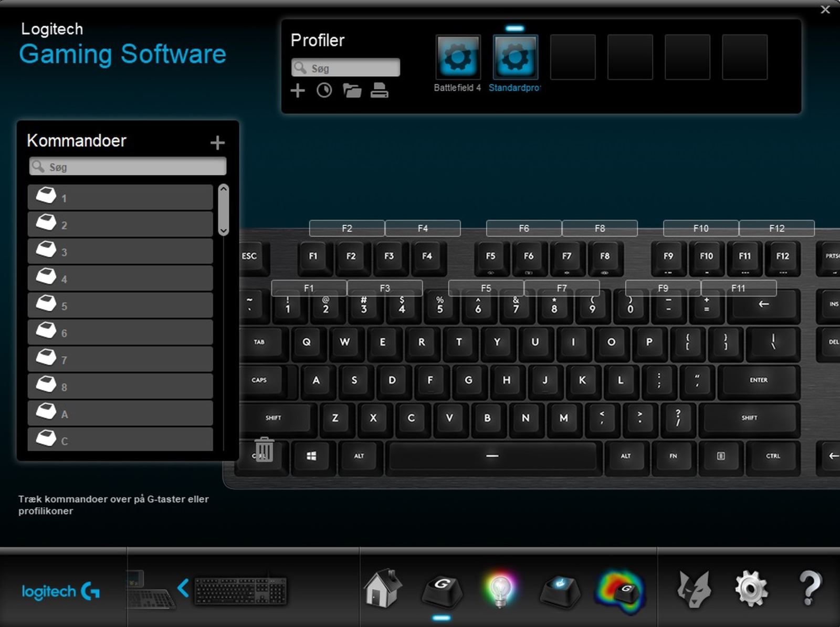Image resolution: width=840 pixels, height=627 pixels.
Task: Open the Arx Control wolf icon
Action: [694, 589]
